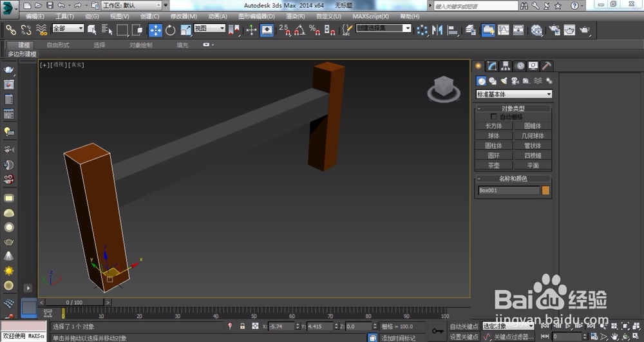Image resolution: width=644 pixels, height=342 pixels.
Task: Click the Bind to Space Warp icon
Action: point(41,30)
